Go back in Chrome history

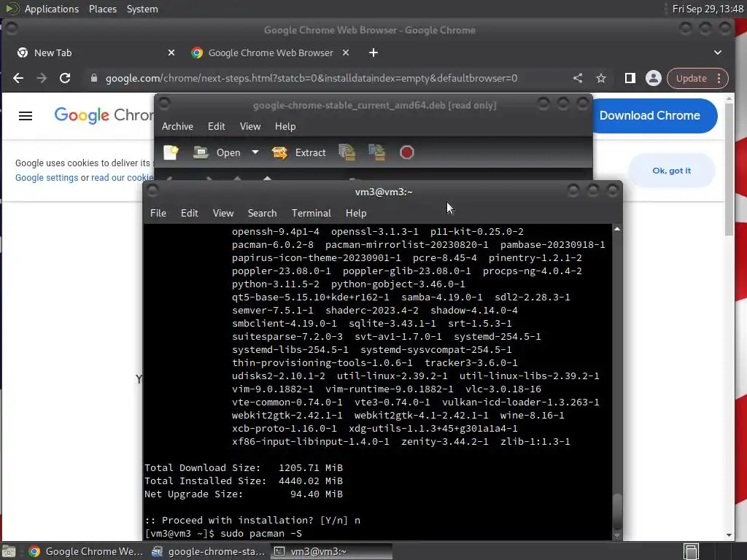click(18, 78)
